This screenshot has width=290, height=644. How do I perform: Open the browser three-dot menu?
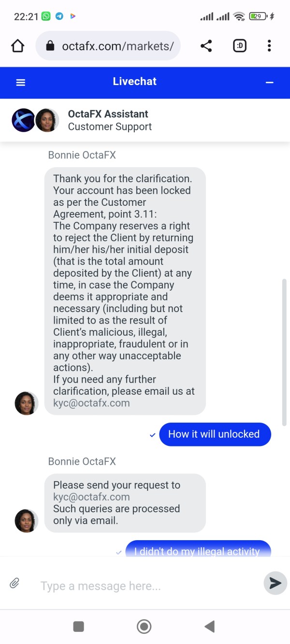click(x=269, y=46)
